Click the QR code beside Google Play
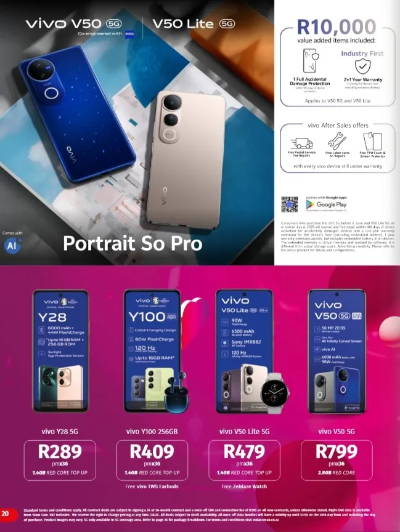 [289, 204]
